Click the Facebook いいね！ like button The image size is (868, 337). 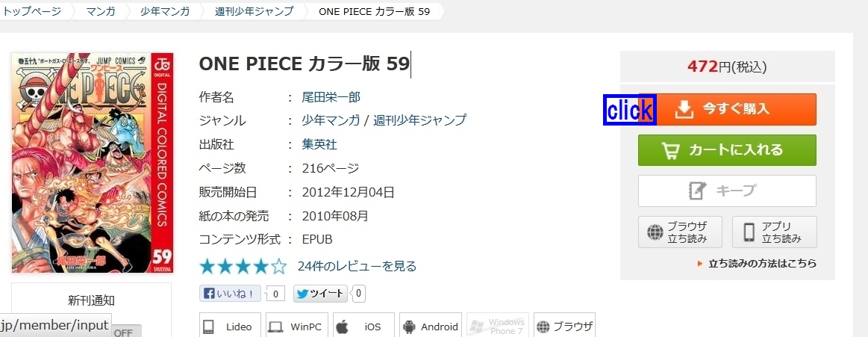(230, 293)
